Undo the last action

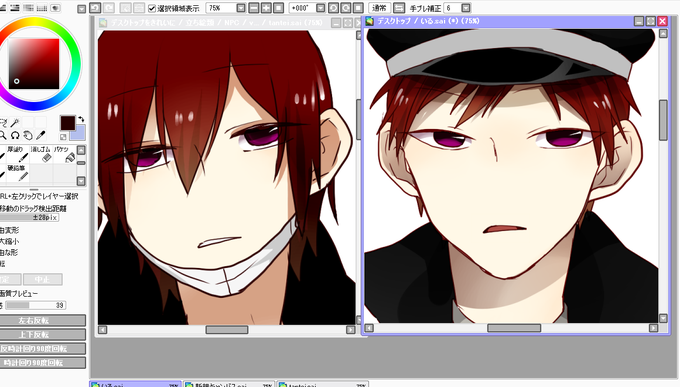[95, 8]
